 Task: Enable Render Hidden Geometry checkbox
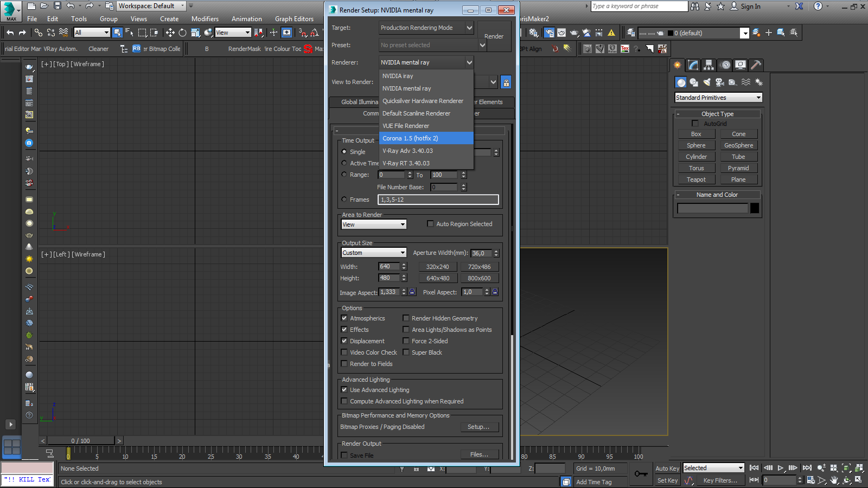(x=406, y=318)
